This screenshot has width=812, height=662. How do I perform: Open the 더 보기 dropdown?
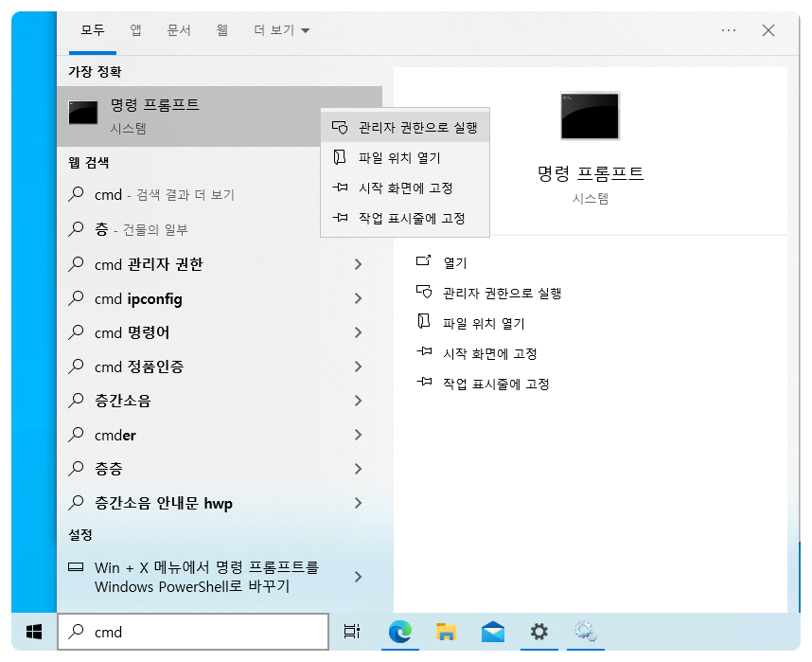(x=282, y=30)
